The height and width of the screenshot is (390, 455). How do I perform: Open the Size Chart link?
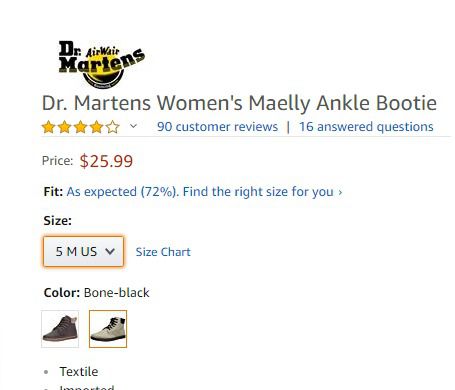coord(163,252)
